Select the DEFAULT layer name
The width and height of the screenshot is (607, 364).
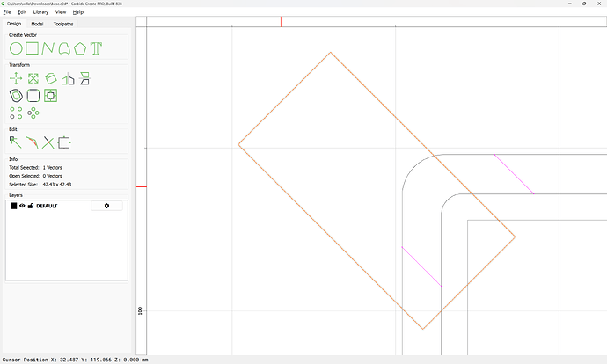pos(47,206)
